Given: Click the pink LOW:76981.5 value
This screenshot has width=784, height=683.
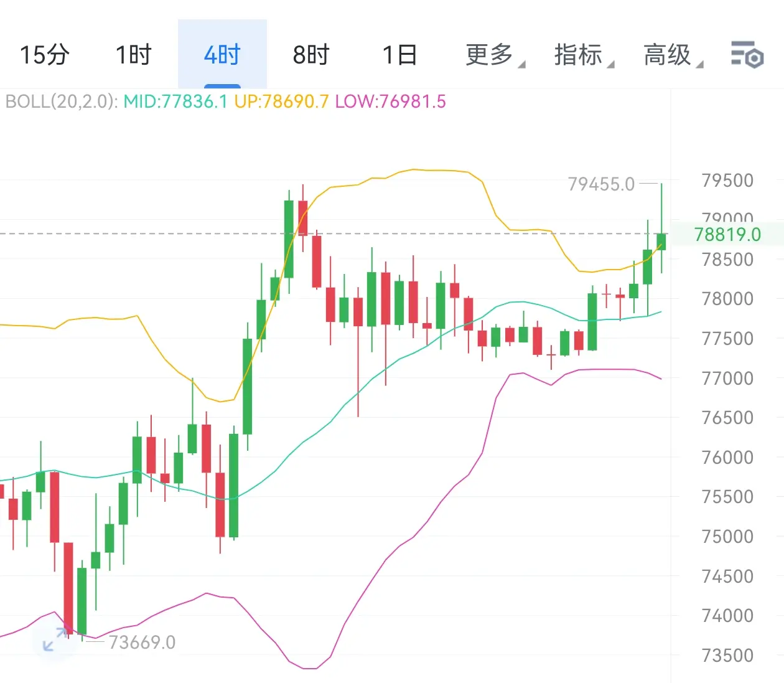Looking at the screenshot, I should tap(390, 101).
